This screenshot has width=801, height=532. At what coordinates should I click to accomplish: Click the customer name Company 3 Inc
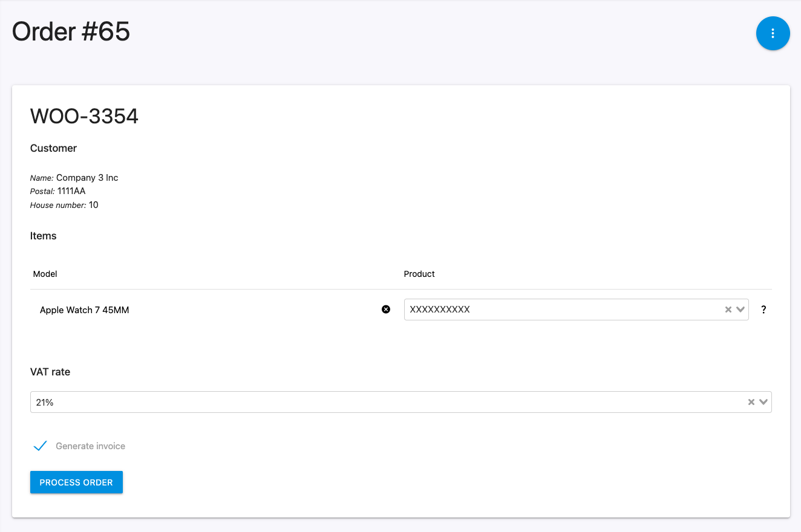(87, 178)
